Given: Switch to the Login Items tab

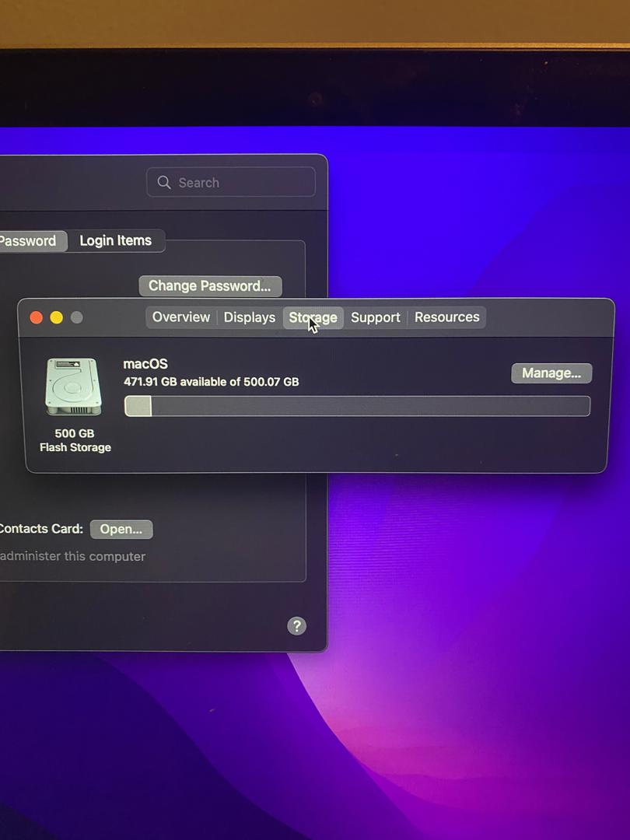Looking at the screenshot, I should [x=116, y=240].
